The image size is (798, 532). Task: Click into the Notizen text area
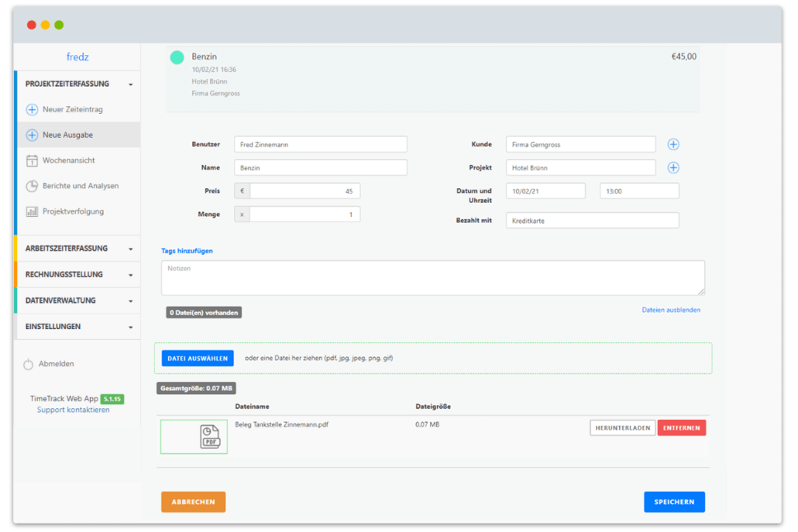432,278
